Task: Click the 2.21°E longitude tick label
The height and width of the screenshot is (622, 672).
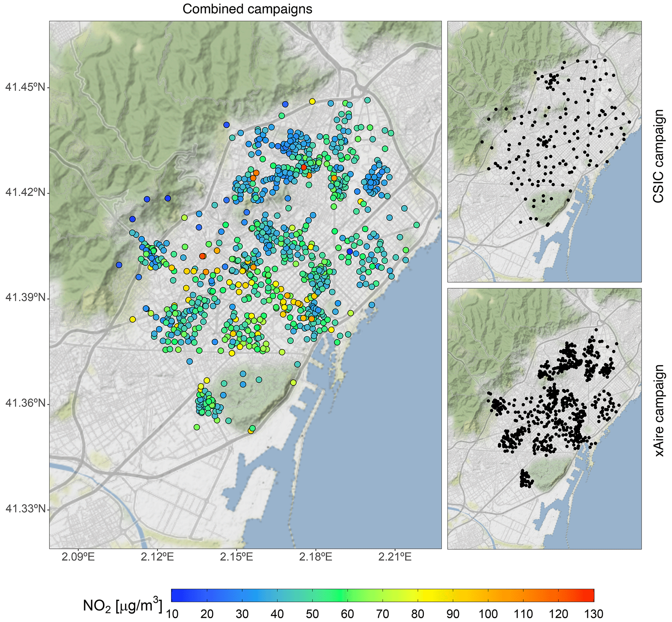Action: tap(395, 557)
